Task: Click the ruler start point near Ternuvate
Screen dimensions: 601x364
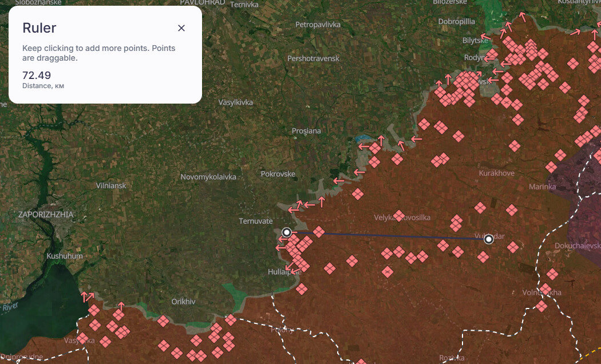Action: 287,232
